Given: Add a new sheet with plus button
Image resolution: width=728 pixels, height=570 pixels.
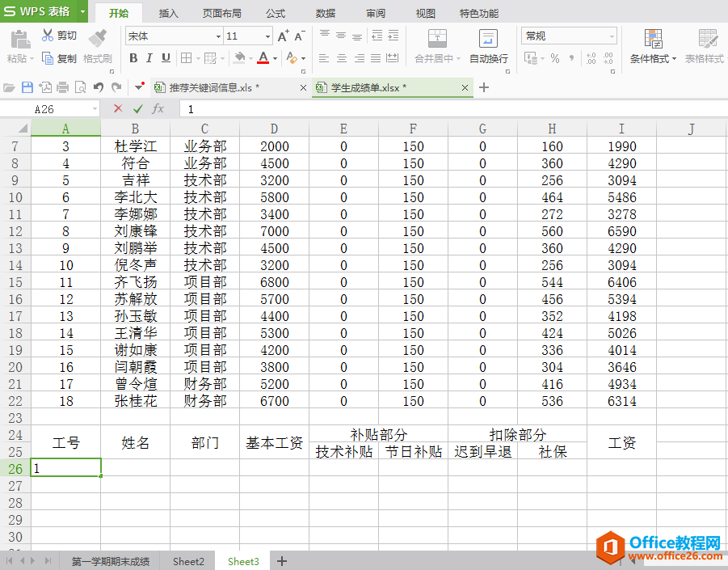Looking at the screenshot, I should click(282, 561).
